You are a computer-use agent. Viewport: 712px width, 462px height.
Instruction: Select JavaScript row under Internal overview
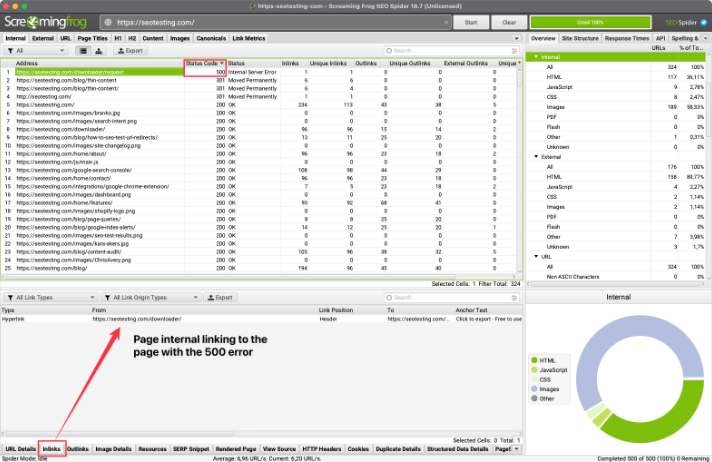[x=616, y=87]
